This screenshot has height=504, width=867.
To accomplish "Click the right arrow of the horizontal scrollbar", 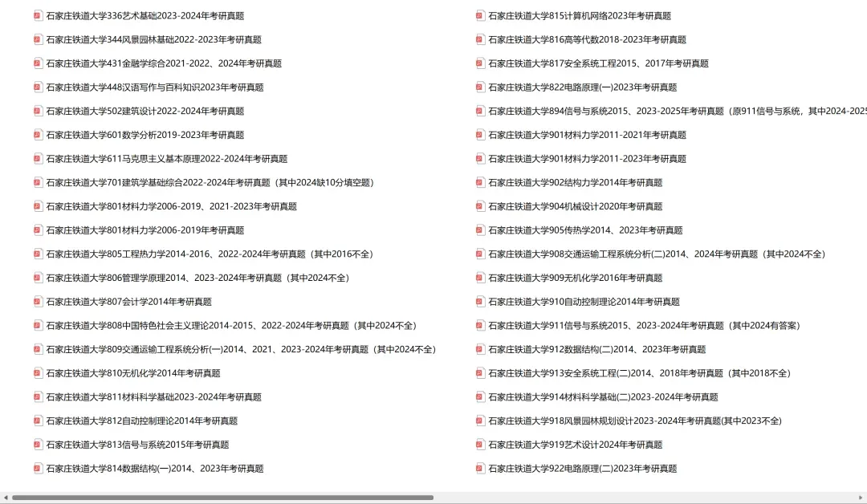I will (862, 497).
